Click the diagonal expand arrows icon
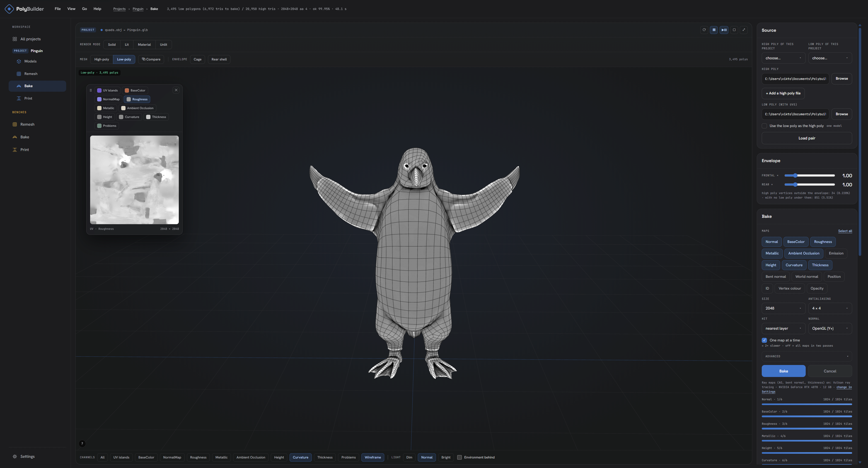The height and width of the screenshot is (468, 868). click(744, 30)
